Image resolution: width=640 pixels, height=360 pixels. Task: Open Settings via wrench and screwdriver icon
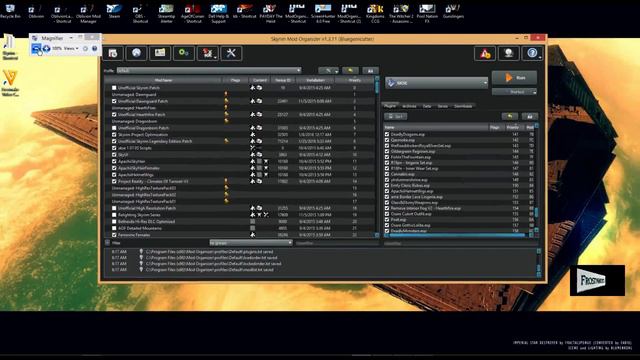point(231,53)
